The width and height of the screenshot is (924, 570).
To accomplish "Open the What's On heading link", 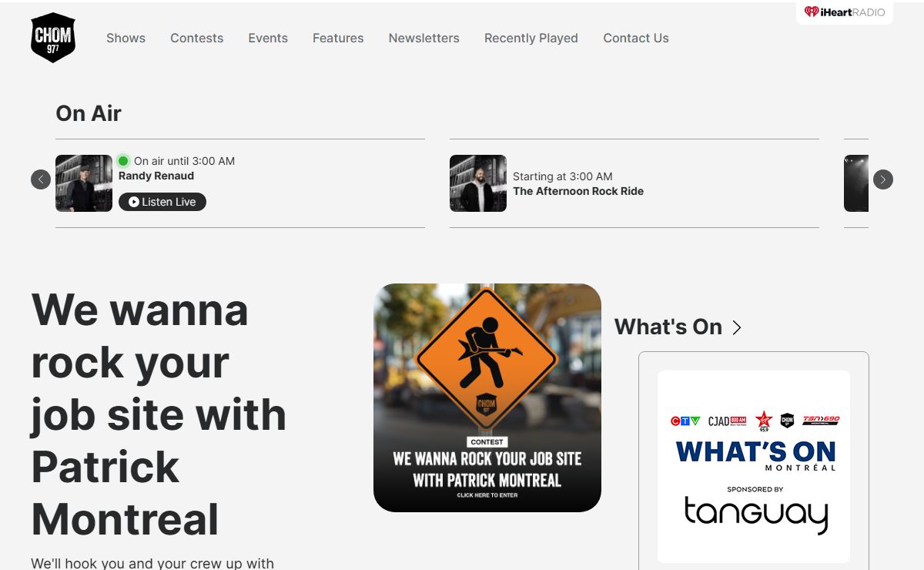I will tap(668, 327).
